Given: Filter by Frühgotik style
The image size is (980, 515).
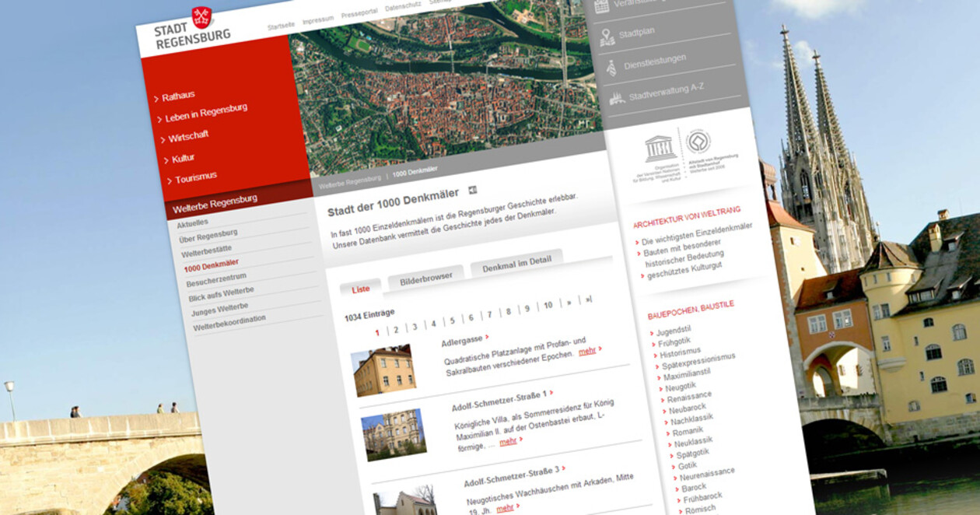Looking at the screenshot, I should [674, 342].
